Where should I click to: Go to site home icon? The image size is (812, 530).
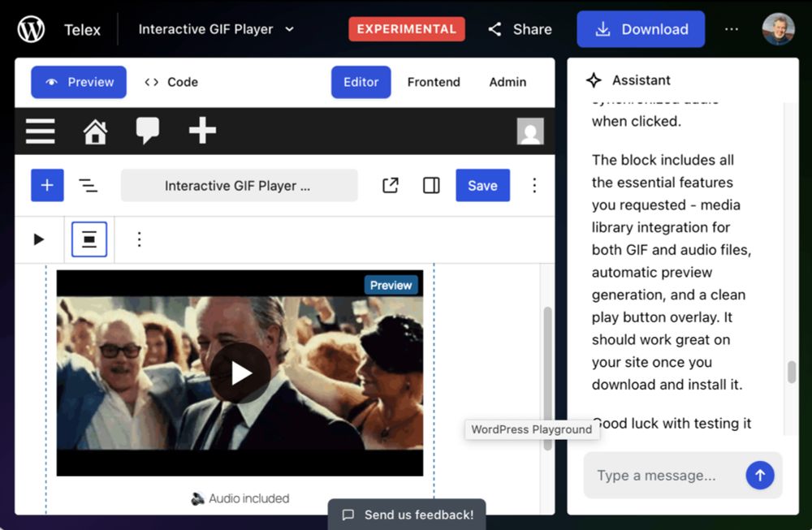tap(95, 131)
